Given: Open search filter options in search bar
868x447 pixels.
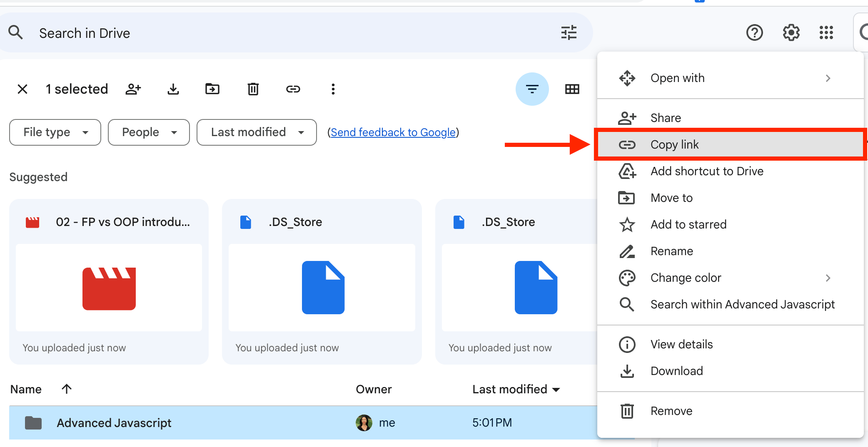Looking at the screenshot, I should click(x=569, y=32).
